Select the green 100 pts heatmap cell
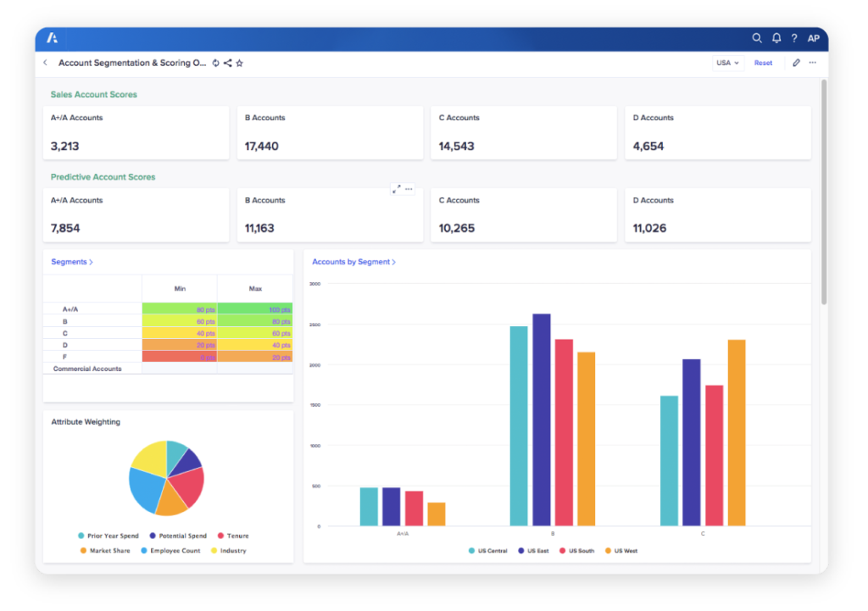 point(255,309)
